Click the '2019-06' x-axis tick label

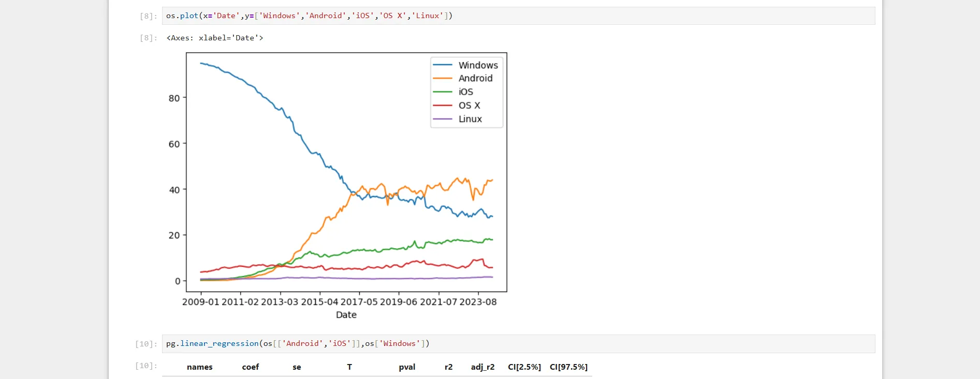point(399,302)
